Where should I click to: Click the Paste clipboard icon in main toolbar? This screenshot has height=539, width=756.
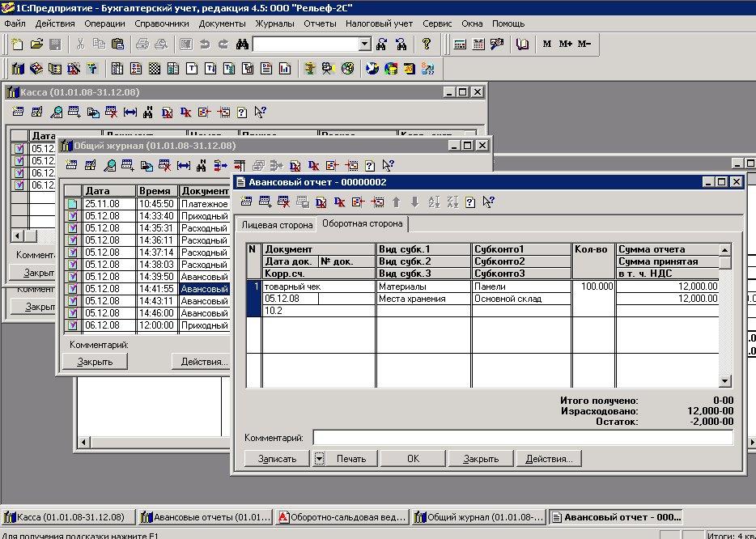pos(117,45)
